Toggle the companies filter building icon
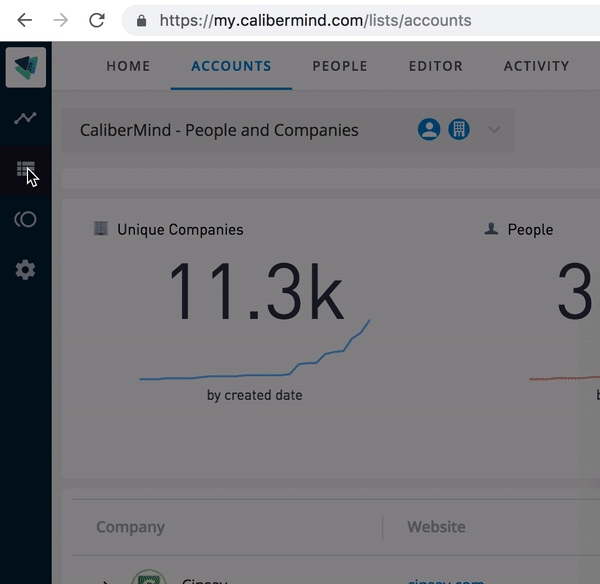This screenshot has height=584, width=600. (x=459, y=129)
